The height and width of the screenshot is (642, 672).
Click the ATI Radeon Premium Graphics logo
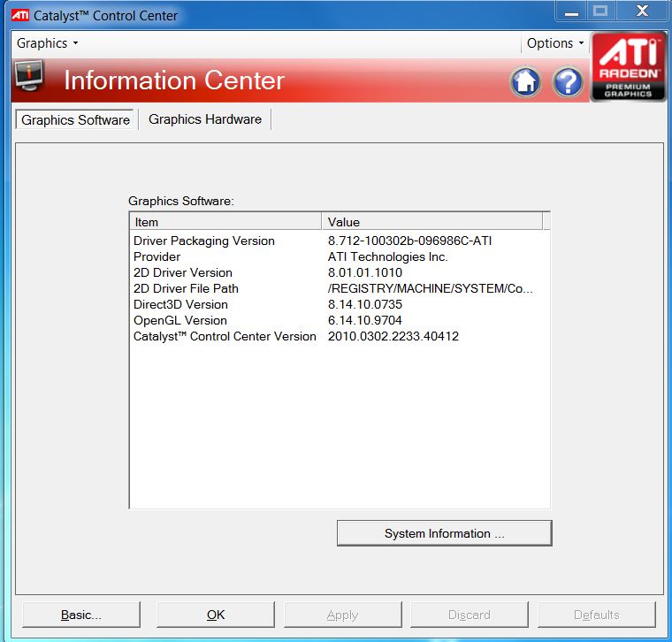click(x=629, y=66)
